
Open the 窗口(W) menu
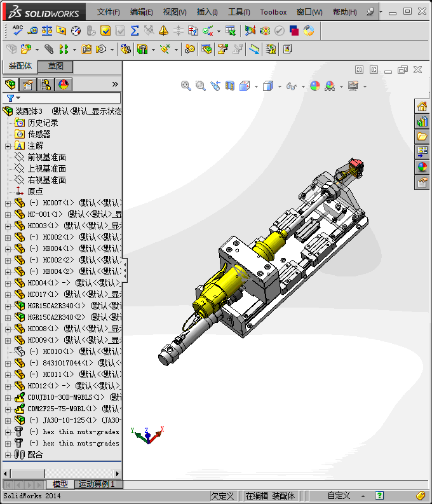coord(309,12)
